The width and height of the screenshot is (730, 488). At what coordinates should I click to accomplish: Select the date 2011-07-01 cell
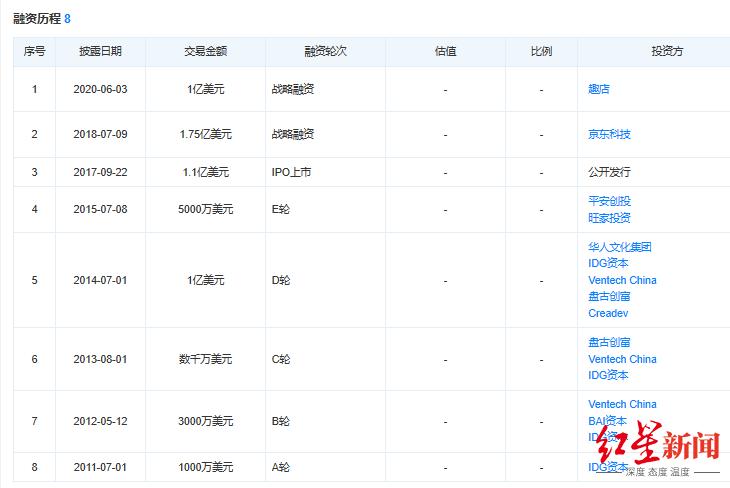100,467
